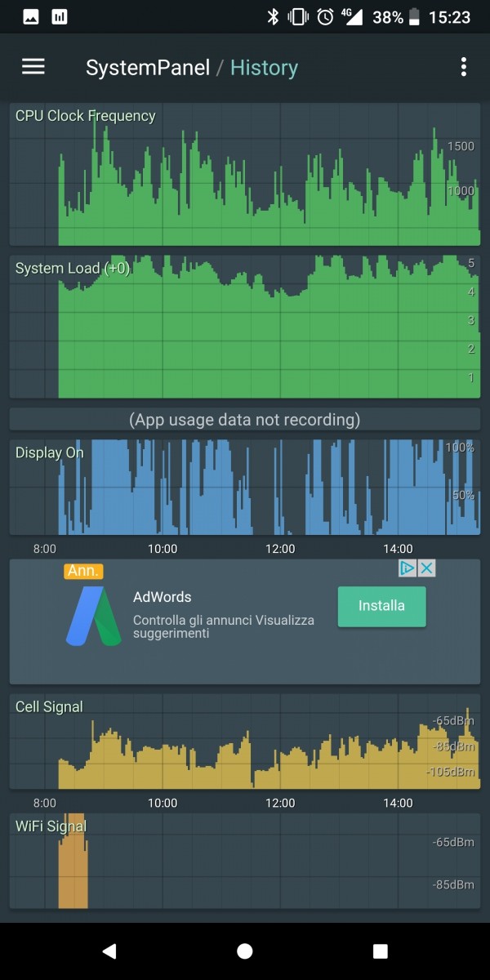
Task: Select the System Load graph
Action: [245, 327]
